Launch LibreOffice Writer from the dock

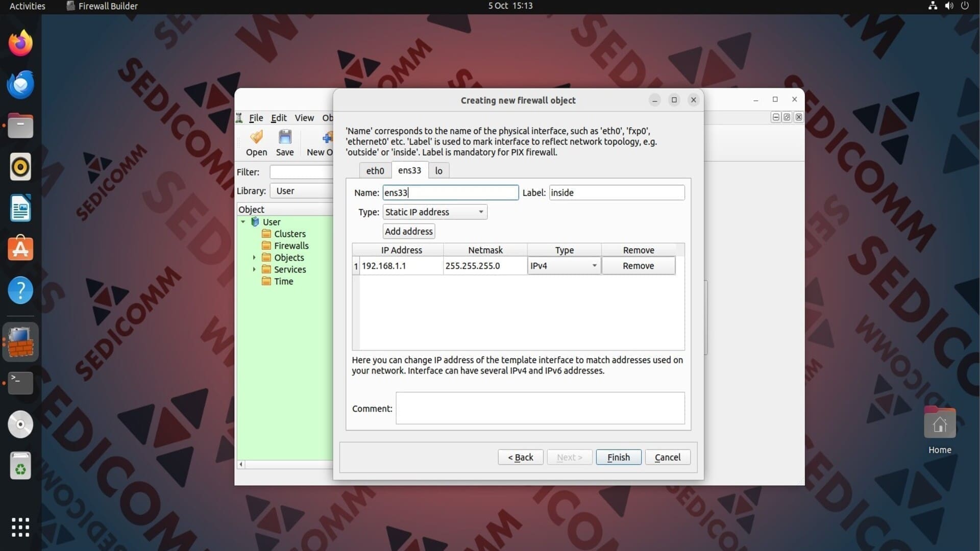pos(20,208)
